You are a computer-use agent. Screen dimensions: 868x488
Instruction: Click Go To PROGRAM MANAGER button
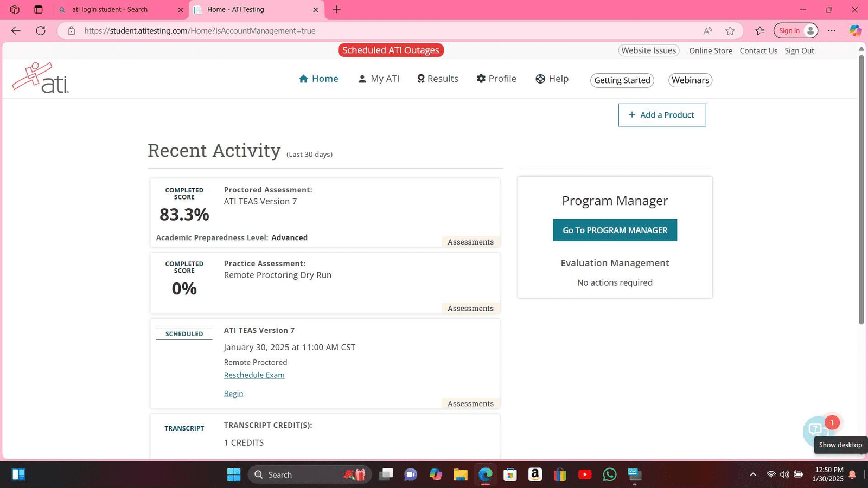(x=615, y=230)
